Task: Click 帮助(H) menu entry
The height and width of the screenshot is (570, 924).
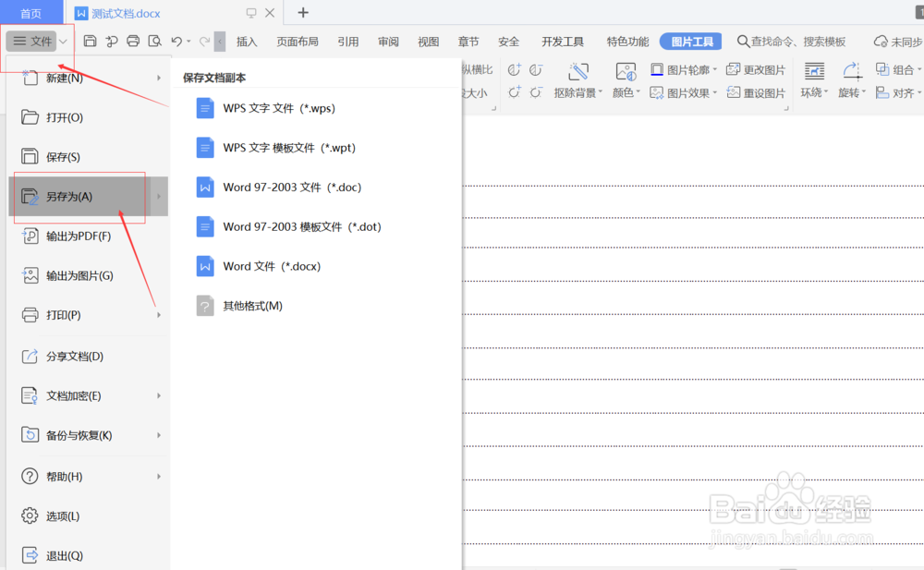Action: (89, 477)
